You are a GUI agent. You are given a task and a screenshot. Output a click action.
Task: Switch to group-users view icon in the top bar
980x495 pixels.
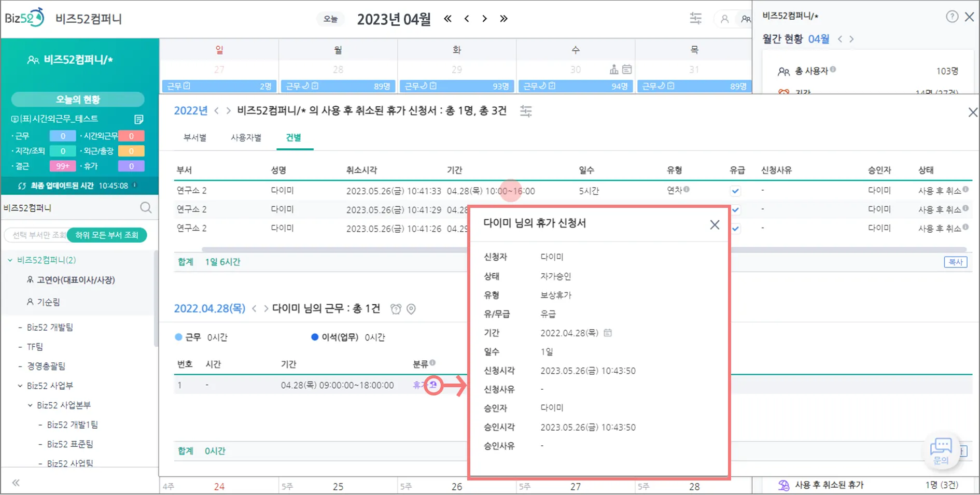tap(746, 19)
